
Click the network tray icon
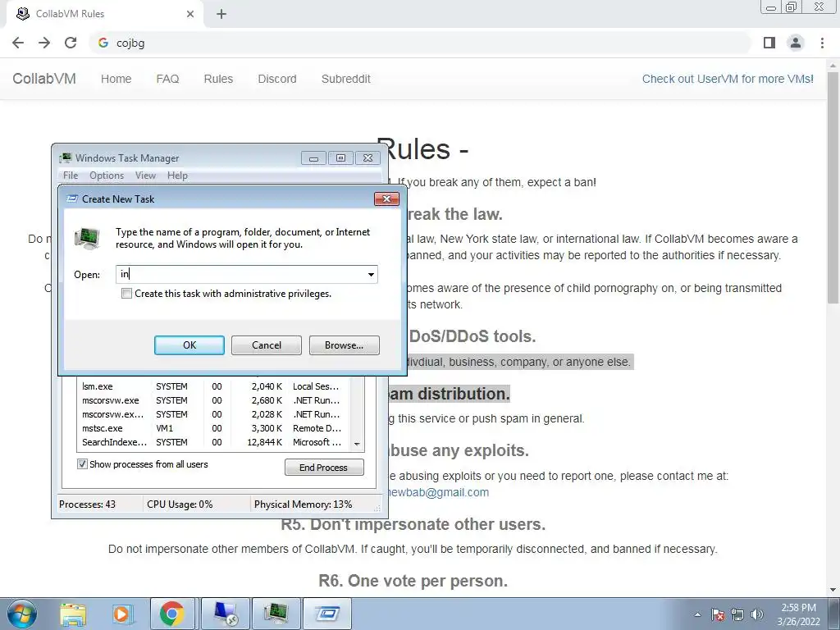tap(737, 614)
